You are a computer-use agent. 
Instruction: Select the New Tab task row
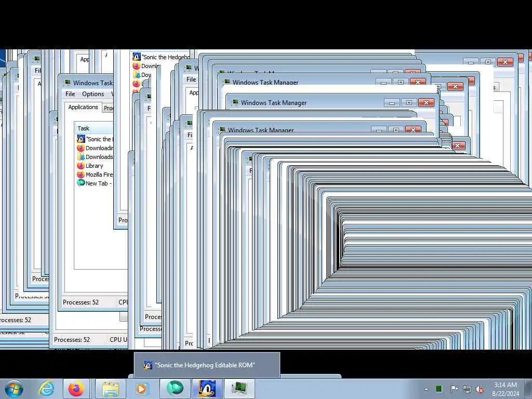(95, 183)
